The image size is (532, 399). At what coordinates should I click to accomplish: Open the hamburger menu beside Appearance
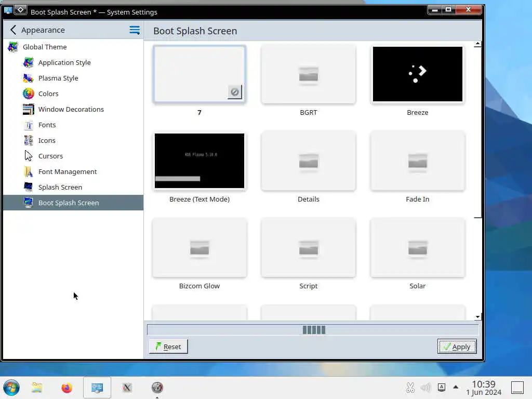coord(135,30)
